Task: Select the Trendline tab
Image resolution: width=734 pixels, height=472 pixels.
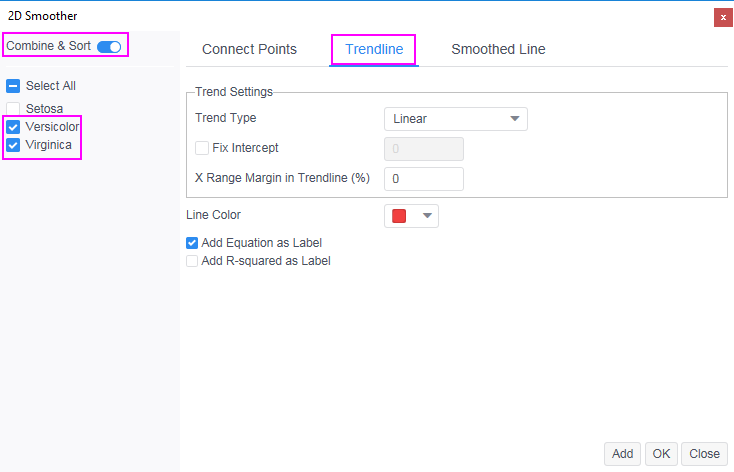Action: click(374, 49)
